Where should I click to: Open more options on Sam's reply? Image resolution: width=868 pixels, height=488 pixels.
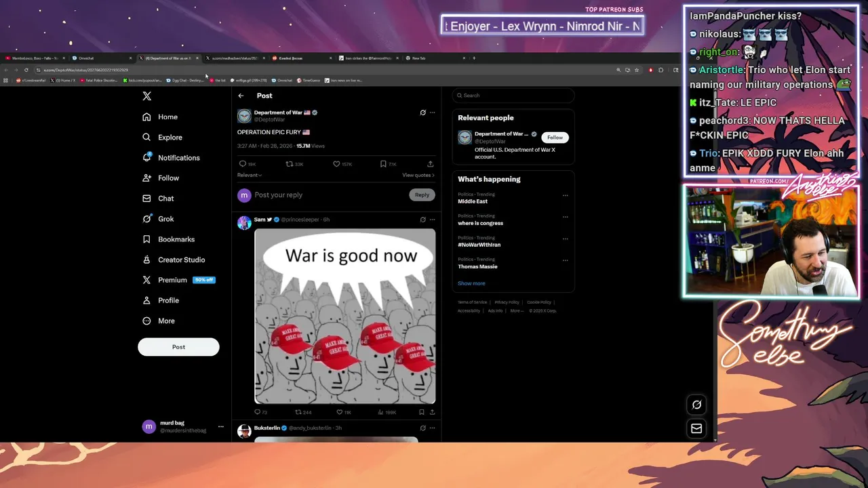pos(432,220)
